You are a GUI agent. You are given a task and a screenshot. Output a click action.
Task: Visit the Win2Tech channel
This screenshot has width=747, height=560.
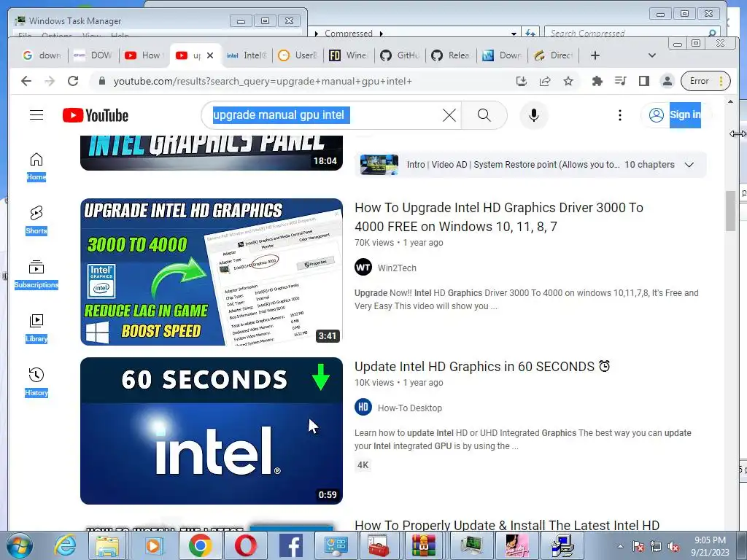pyautogui.click(x=397, y=268)
